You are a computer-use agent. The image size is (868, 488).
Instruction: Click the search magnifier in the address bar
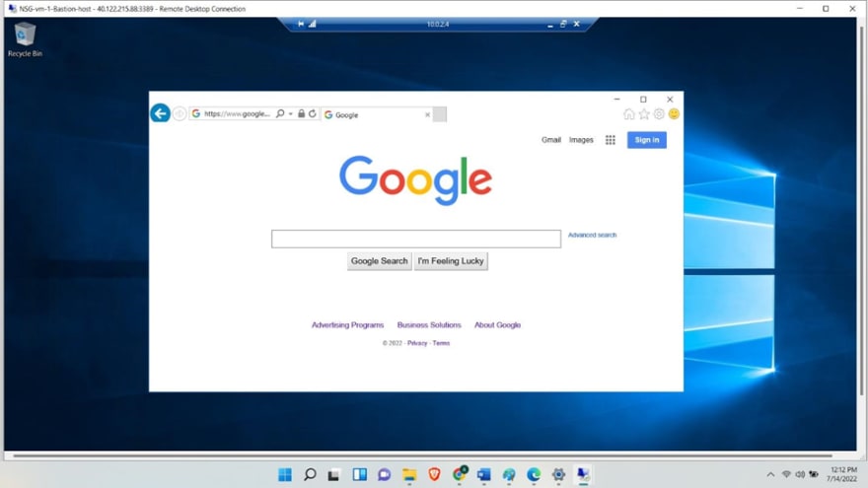(x=280, y=113)
